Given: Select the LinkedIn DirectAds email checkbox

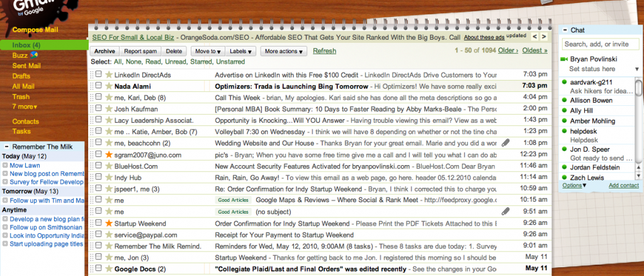Looking at the screenshot, I should tap(99, 74).
